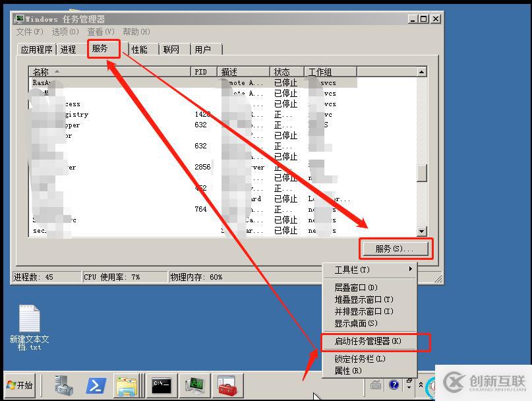Open the 帮助(H) menu
This screenshot has width=532, height=401.
(136, 32)
